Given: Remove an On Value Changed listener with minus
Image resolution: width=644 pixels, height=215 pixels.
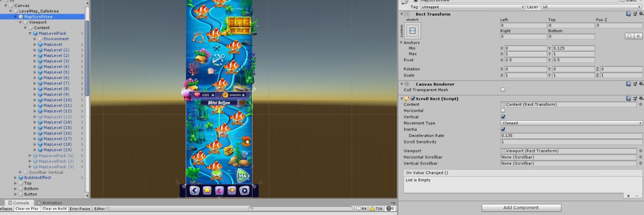Looking at the screenshot, I should click(x=638, y=196).
